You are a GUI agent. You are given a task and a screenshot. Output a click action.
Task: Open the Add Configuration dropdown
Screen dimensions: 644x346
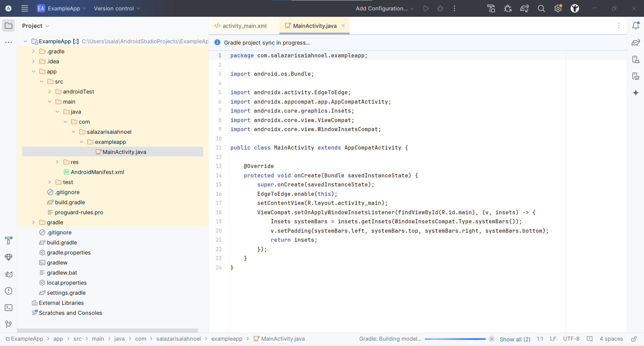pos(385,8)
